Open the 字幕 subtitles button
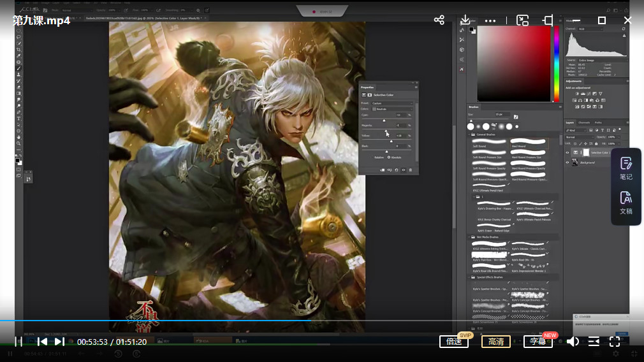This screenshot has height=362, width=644. tap(538, 342)
